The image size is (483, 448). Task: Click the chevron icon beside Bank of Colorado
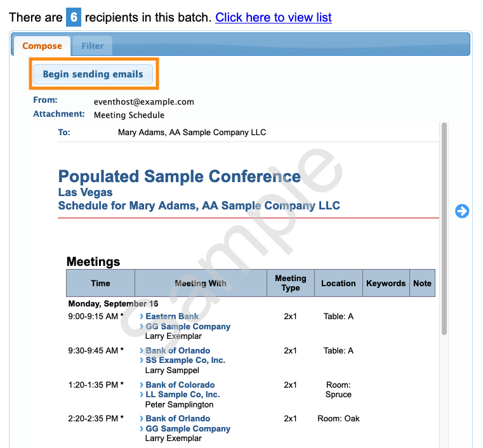pos(142,385)
